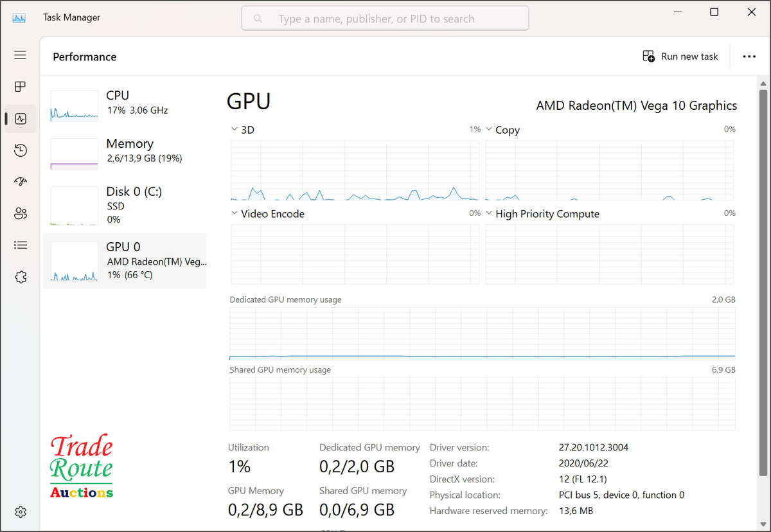
Task: Open the Services puzzle-piece sidebar icon
Action: 21,277
